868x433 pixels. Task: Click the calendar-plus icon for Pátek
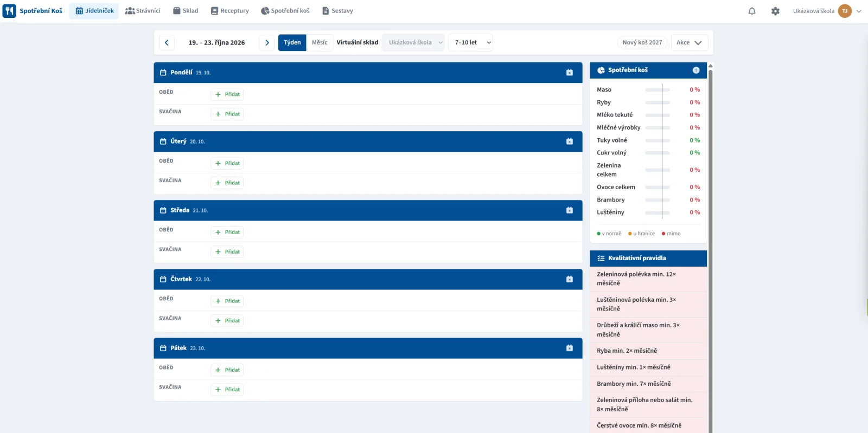pos(570,348)
